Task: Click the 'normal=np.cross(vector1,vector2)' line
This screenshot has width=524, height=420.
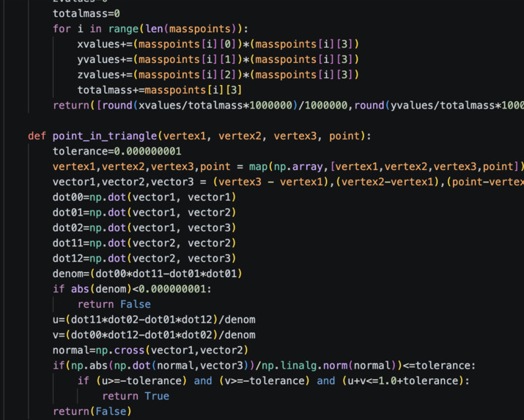Action: click(150, 350)
